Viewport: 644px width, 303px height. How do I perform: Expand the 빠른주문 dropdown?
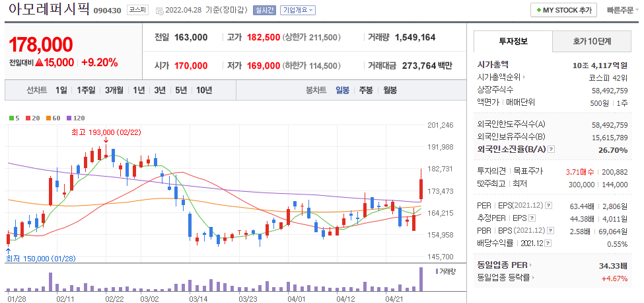pyautogui.click(x=623, y=11)
